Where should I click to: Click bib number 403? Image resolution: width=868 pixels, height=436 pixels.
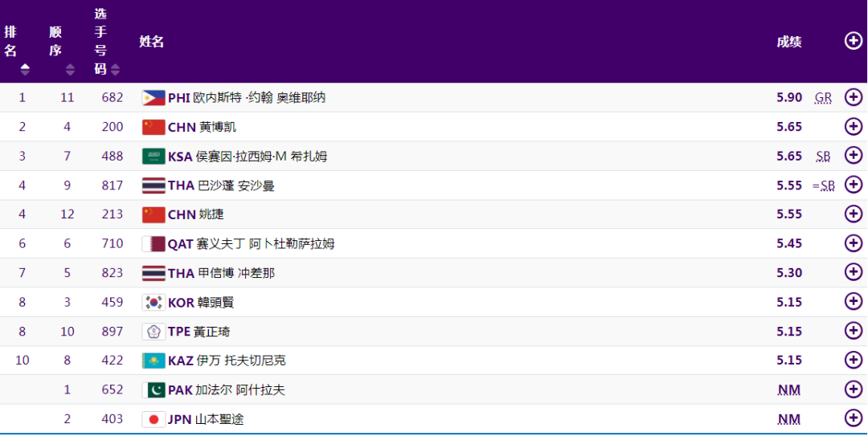tap(113, 419)
